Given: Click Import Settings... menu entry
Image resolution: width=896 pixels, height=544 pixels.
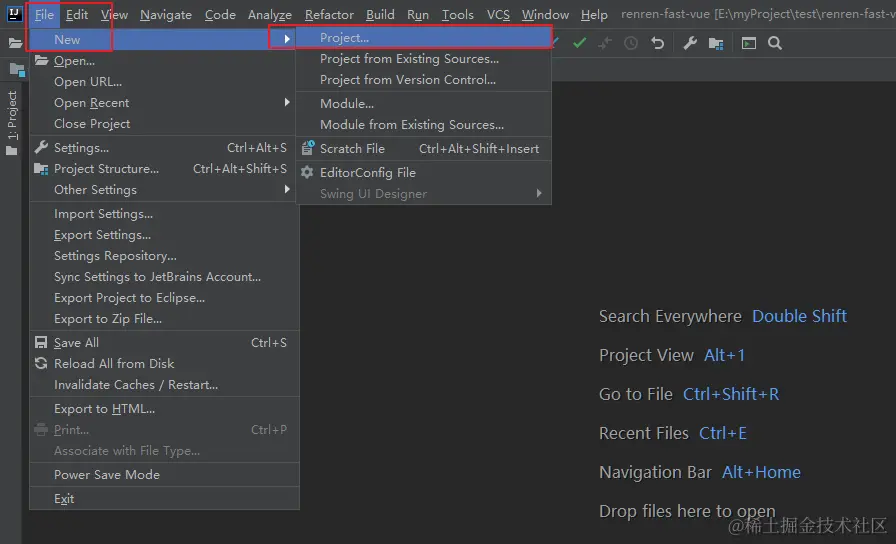Looking at the screenshot, I should pos(164,214).
